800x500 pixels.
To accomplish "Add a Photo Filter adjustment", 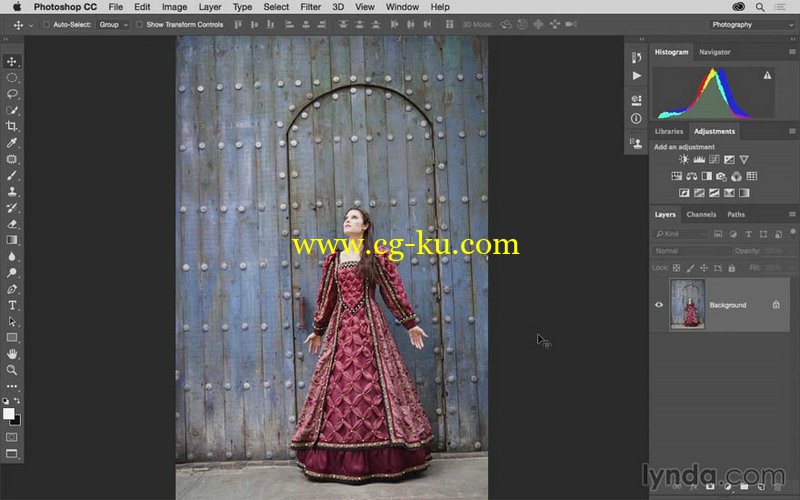I will point(721,177).
